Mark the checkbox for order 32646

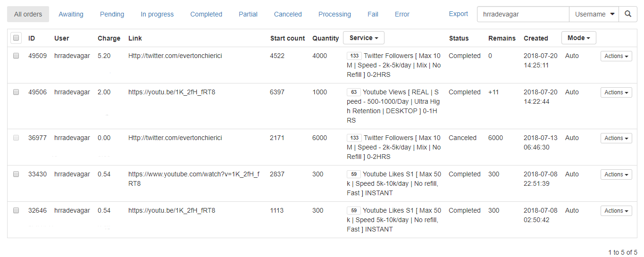[16, 210]
